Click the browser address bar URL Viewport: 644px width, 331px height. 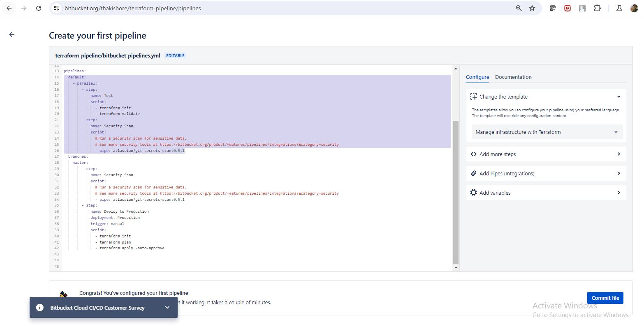132,8
